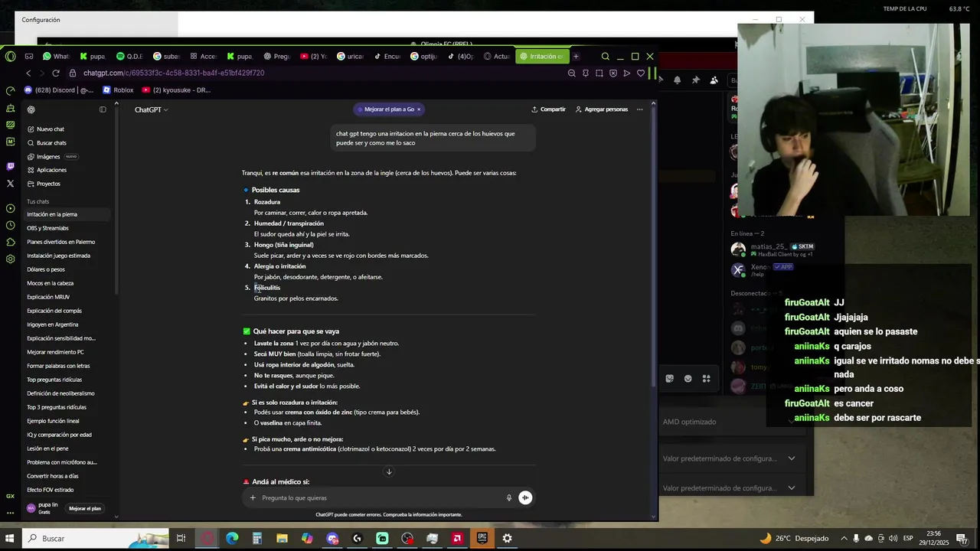Click the ChatGPT logo in the sidebar
The image size is (980, 551).
click(31, 109)
